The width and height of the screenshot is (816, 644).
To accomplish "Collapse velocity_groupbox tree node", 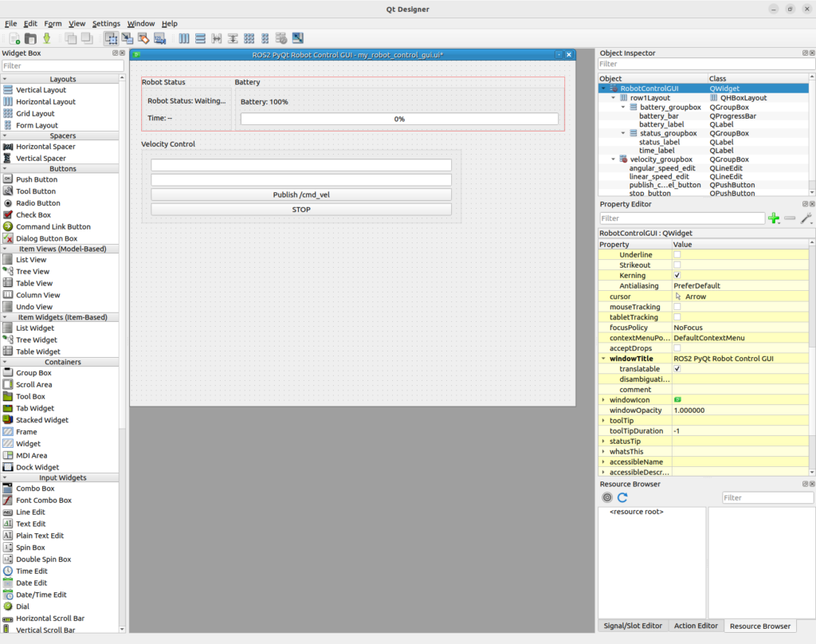I will (x=613, y=159).
